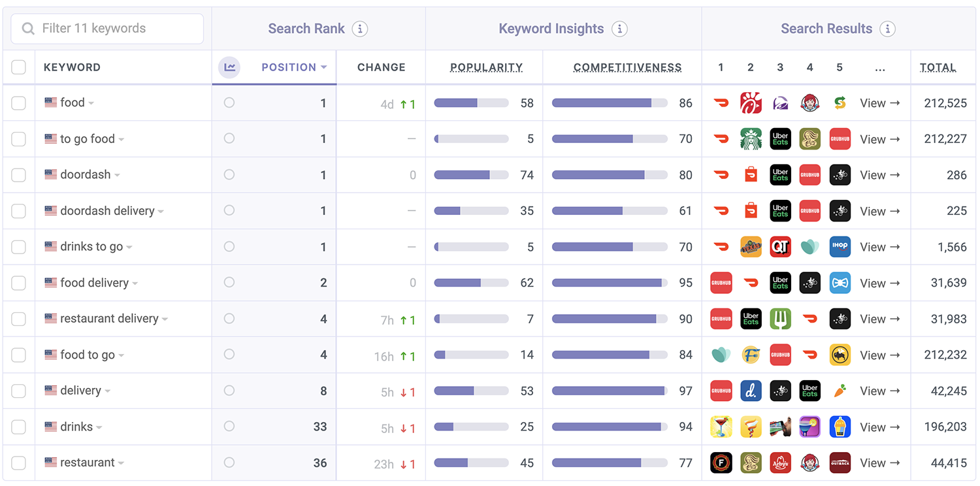Click the carrot Instacart icon in delivery row
This screenshot has height=486, width=980.
click(x=840, y=391)
